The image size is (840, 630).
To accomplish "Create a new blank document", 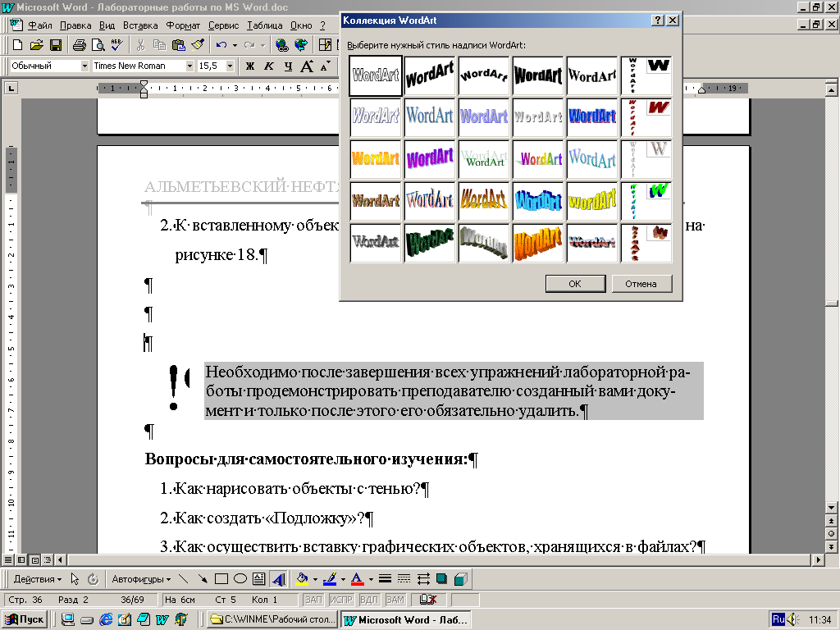I will [17, 45].
